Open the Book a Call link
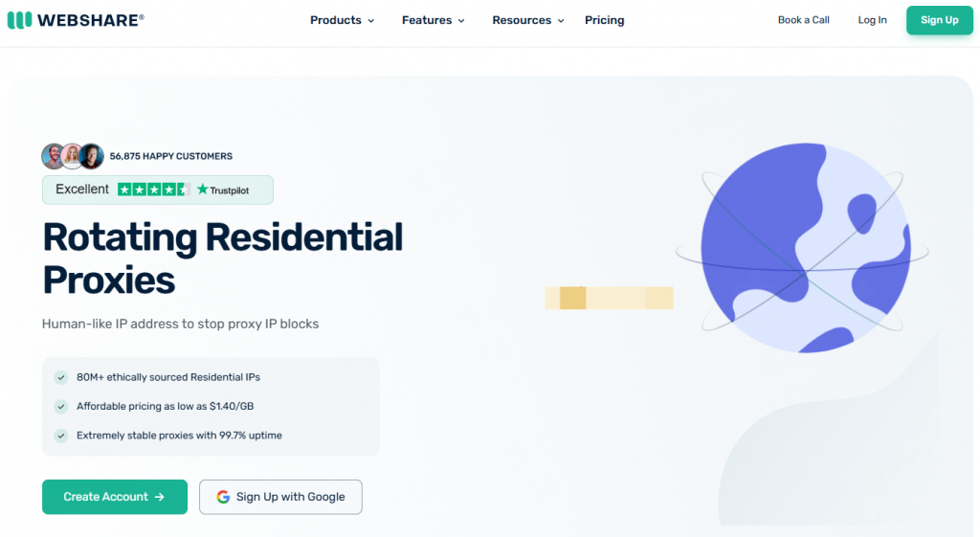The width and height of the screenshot is (980, 537). 803,20
